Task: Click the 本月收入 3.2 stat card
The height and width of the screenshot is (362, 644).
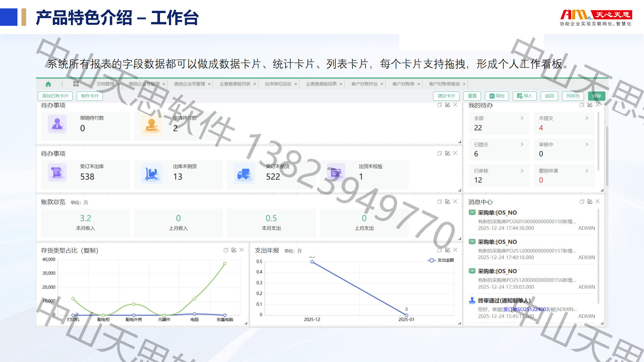Action: coord(86,223)
